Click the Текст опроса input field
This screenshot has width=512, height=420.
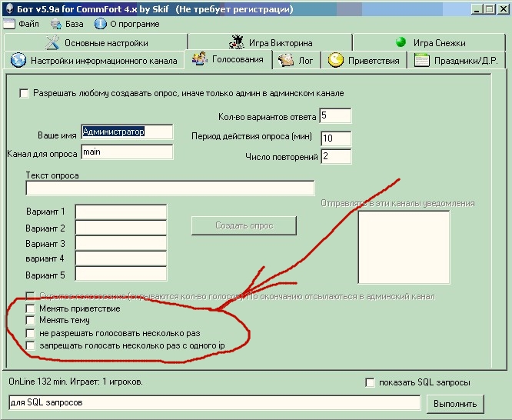pos(170,188)
